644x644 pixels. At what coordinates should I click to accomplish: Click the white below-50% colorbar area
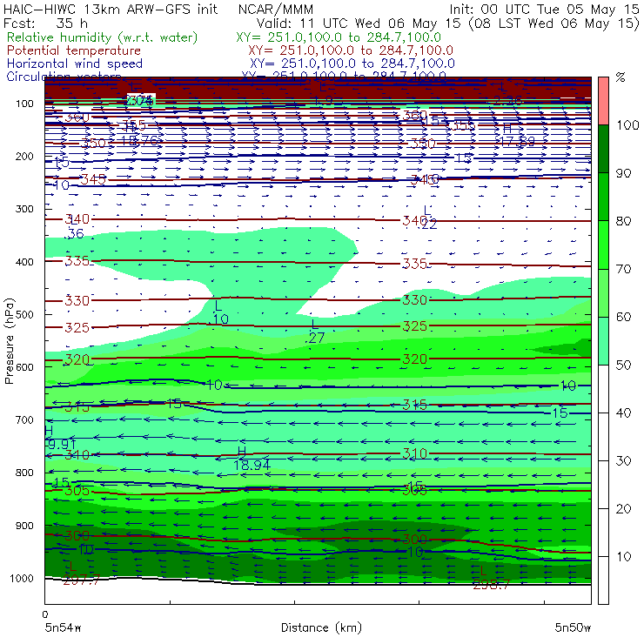pyautogui.click(x=603, y=485)
